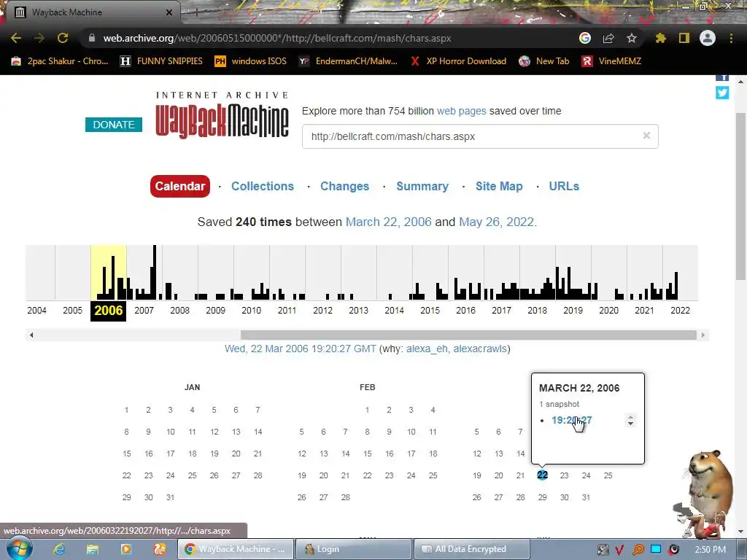Click the highlighted March 22 calendar day
Image resolution: width=747 pixels, height=560 pixels.
[542, 475]
